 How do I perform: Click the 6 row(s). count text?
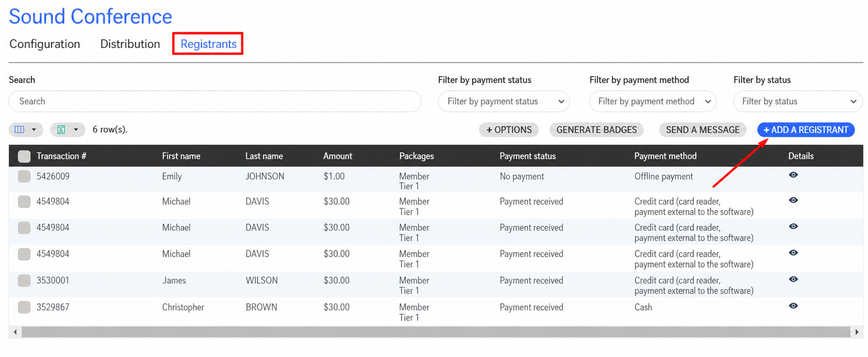point(110,130)
